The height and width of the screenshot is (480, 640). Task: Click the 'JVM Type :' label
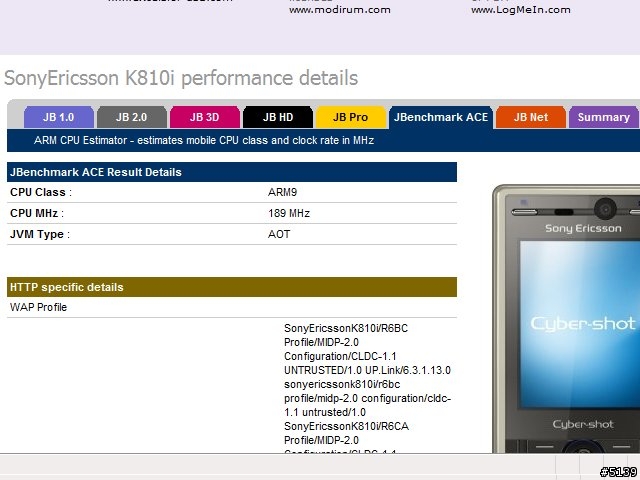coord(40,234)
